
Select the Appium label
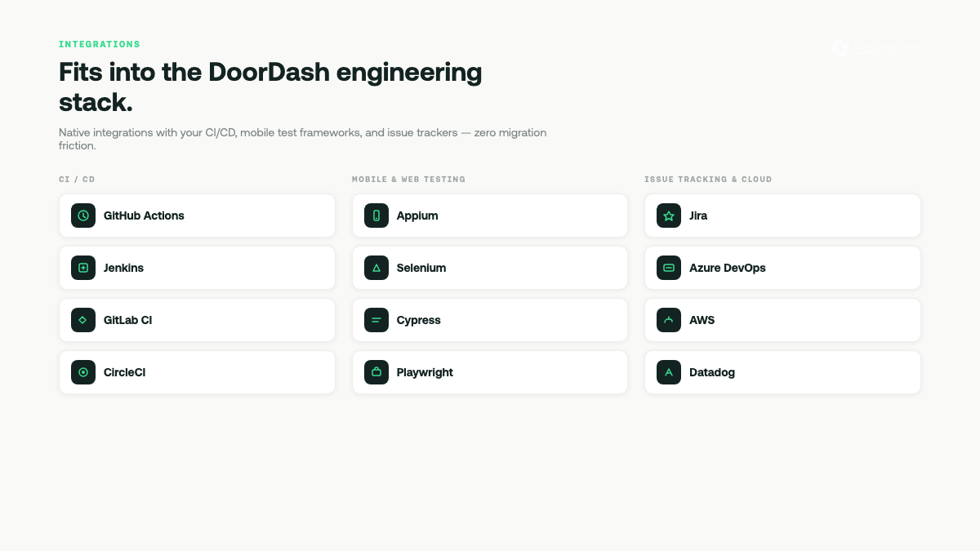pos(417,216)
